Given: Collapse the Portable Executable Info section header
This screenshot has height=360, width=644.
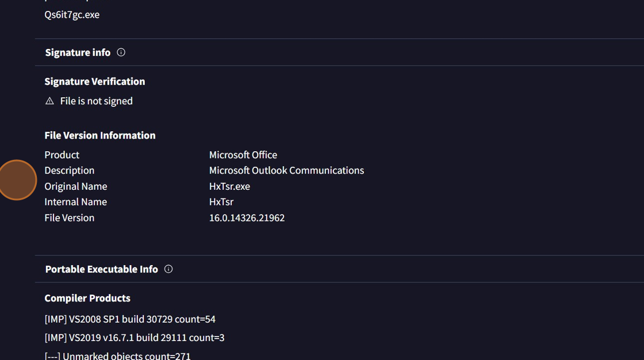Looking at the screenshot, I should 101,269.
